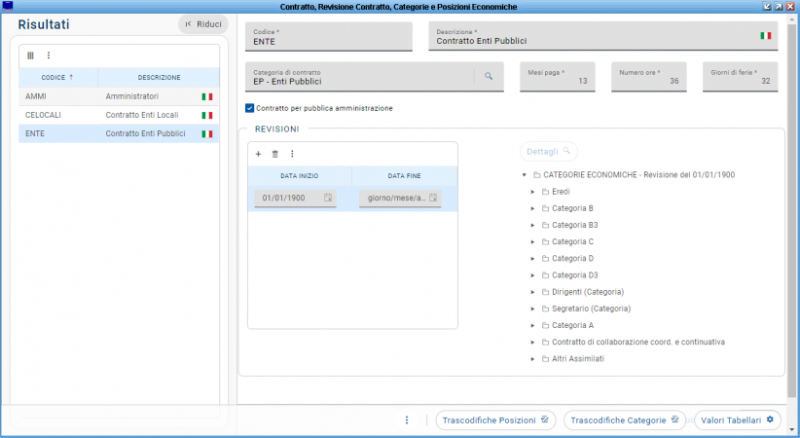Click the columns icon in Risultati toolbar
Screen dimensions: 800x438
[30, 56]
